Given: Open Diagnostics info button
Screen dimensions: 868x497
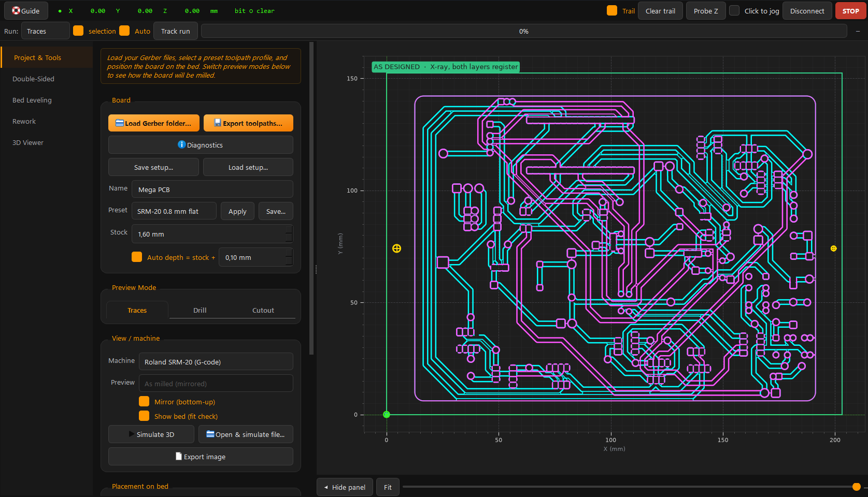Looking at the screenshot, I should click(201, 145).
